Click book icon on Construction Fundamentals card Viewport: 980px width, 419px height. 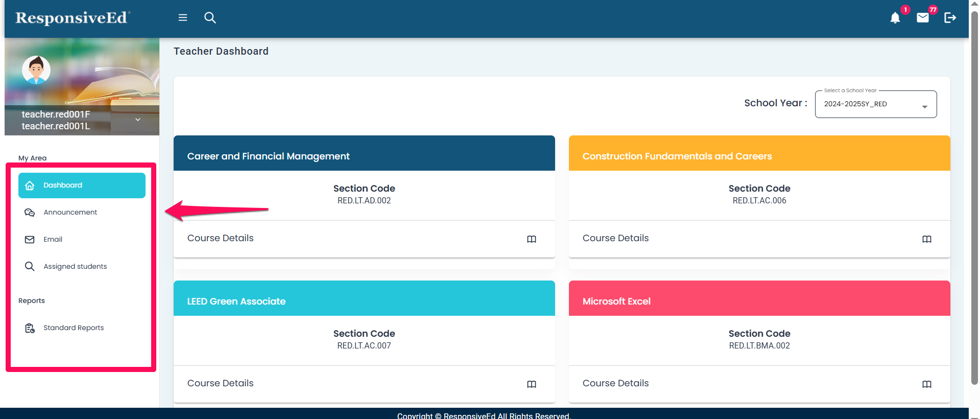(926, 239)
